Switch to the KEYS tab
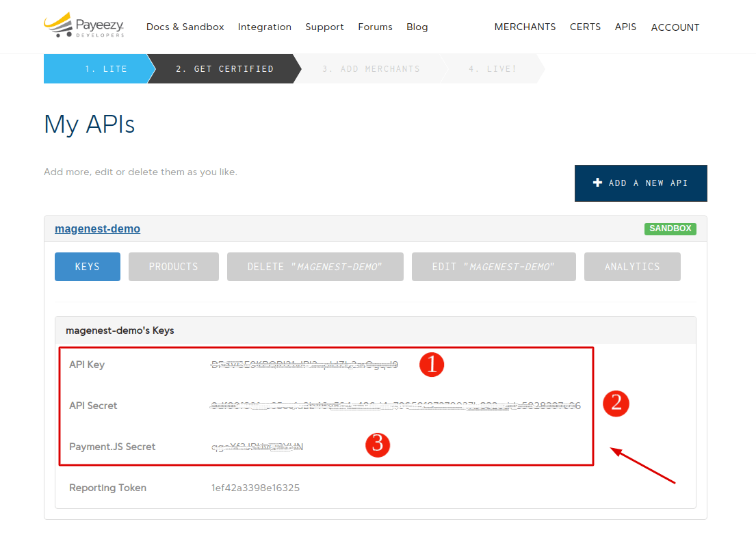This screenshot has width=756, height=539. [x=88, y=267]
